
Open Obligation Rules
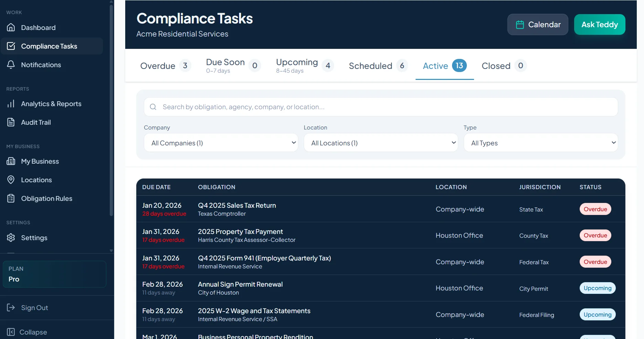click(52, 198)
